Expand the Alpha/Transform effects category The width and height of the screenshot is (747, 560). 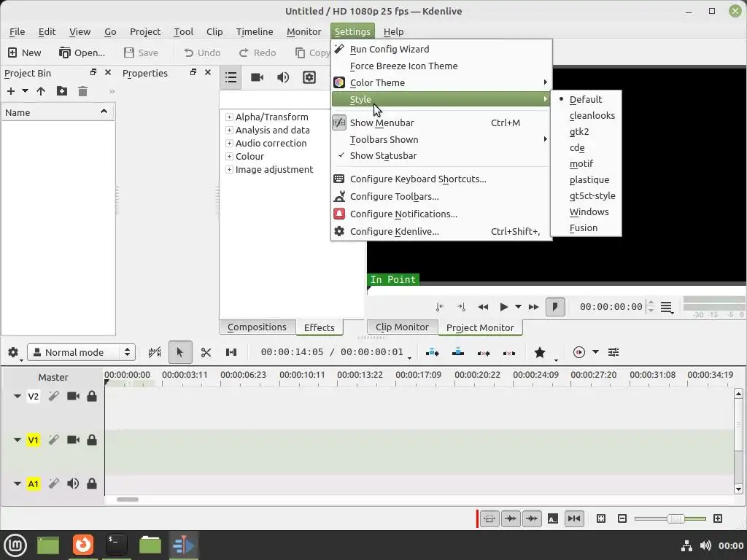coord(229,117)
